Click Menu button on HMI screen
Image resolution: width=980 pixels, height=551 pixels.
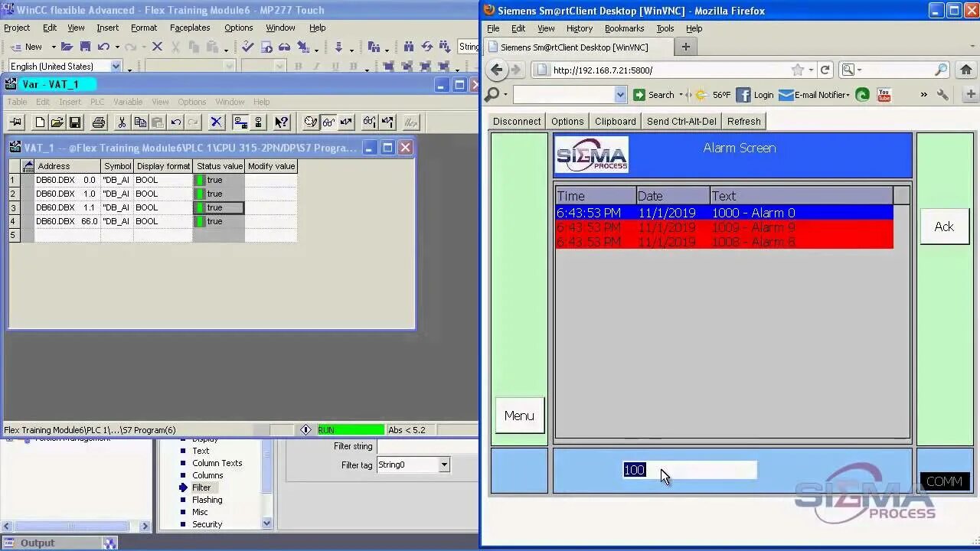[x=519, y=416]
